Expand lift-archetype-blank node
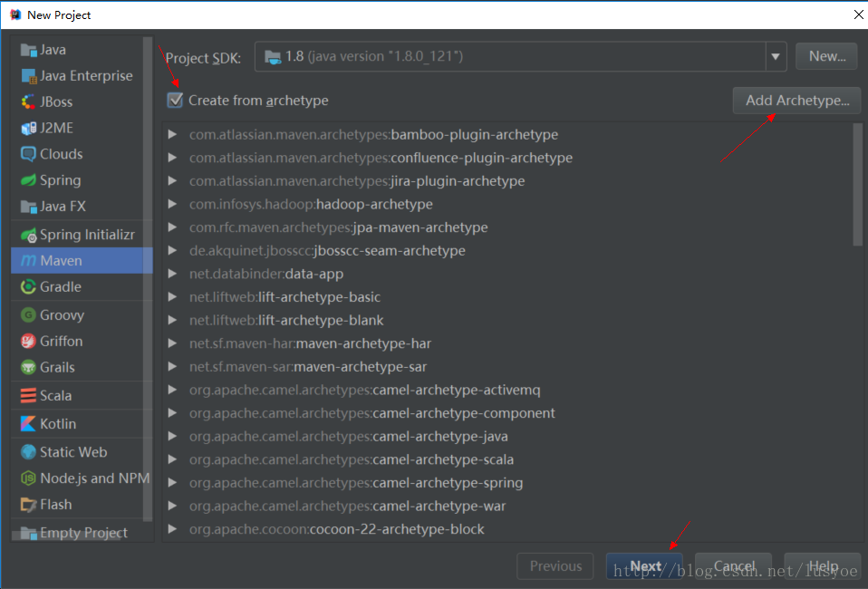The width and height of the screenshot is (868, 589). (173, 321)
